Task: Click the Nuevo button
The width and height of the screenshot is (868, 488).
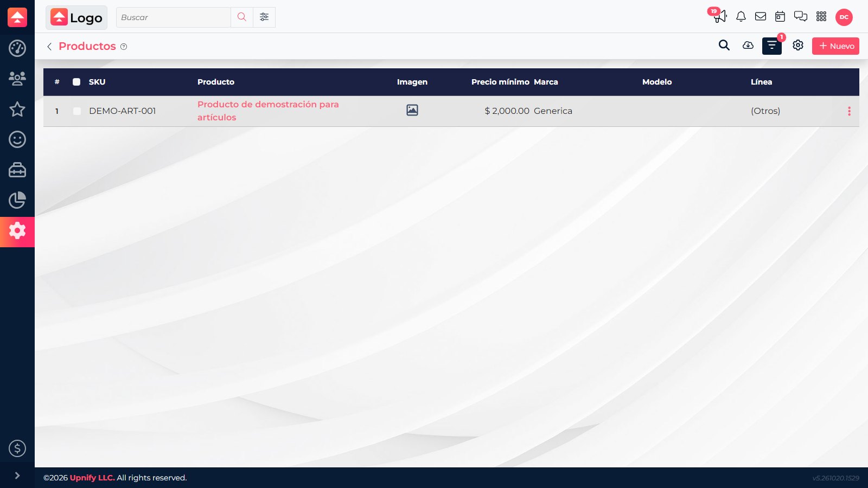Action: (835, 46)
